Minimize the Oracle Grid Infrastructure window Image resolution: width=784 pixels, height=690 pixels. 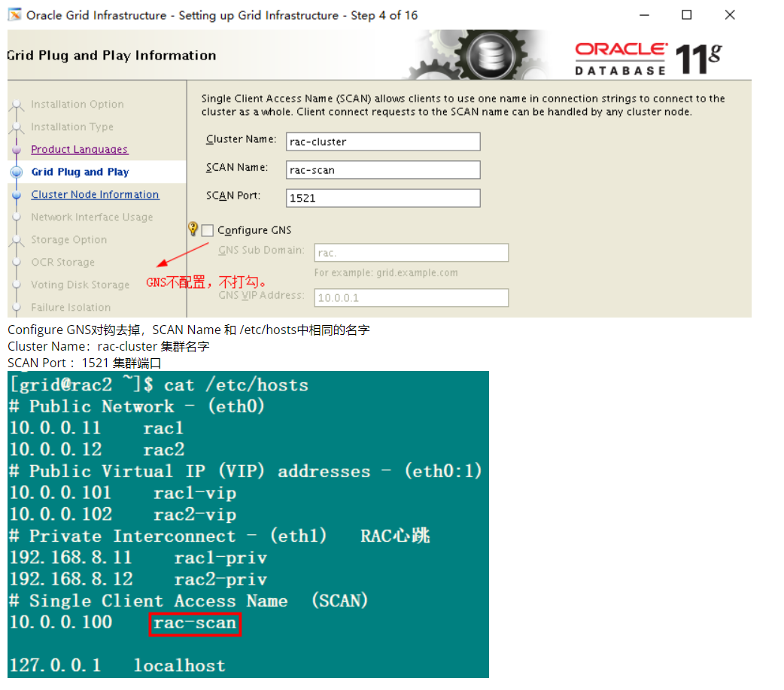(x=645, y=15)
